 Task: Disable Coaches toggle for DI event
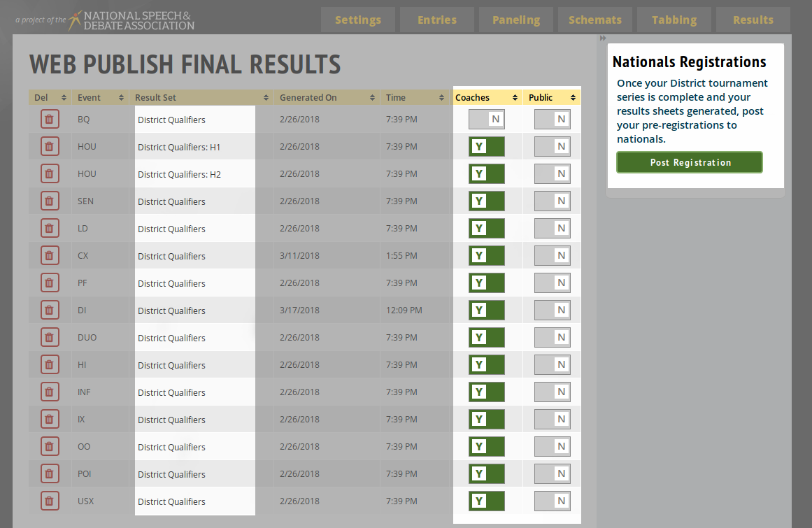click(x=487, y=311)
